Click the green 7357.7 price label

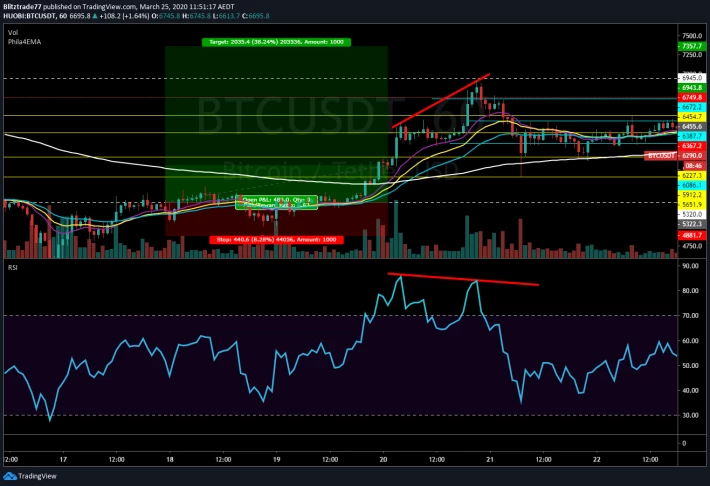coord(691,46)
